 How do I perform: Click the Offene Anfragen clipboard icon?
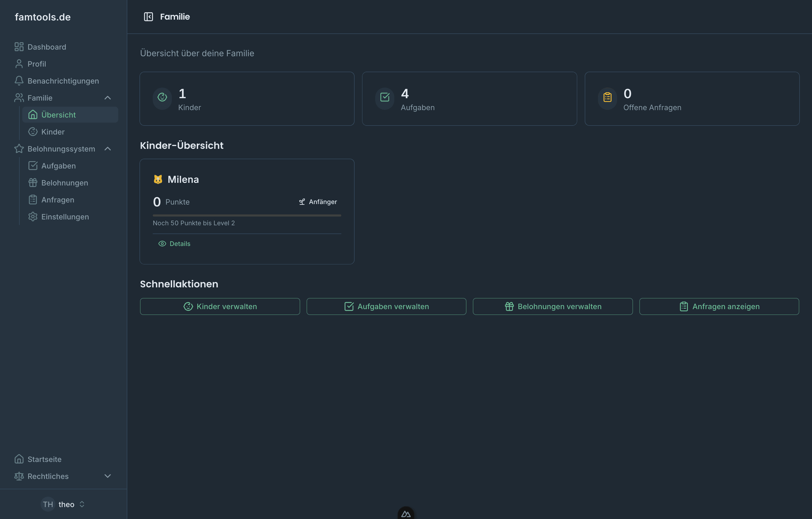point(607,98)
